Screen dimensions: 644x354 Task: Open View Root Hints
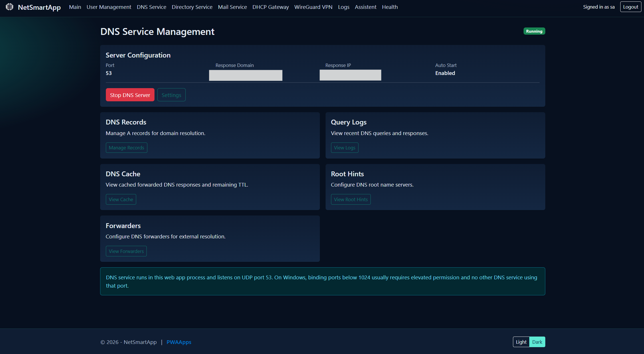351,199
